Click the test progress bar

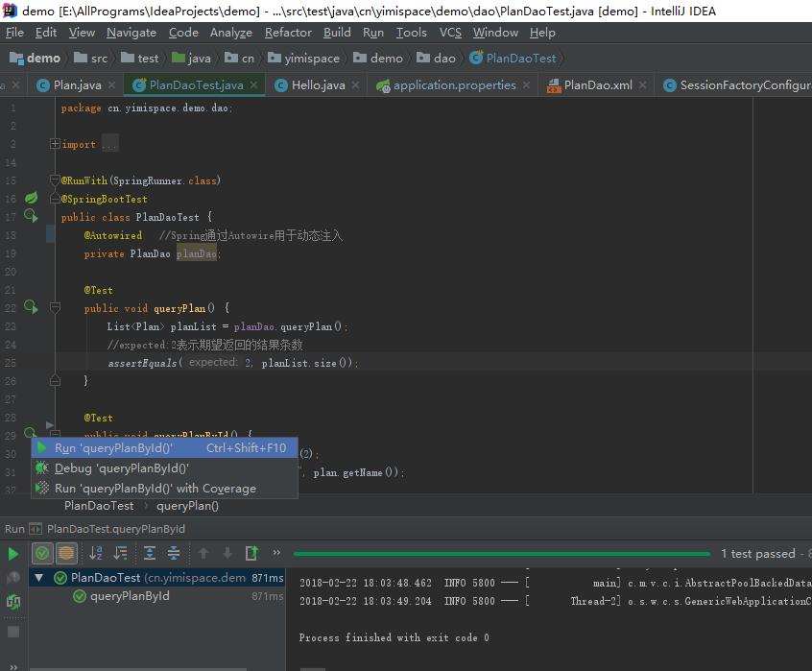(x=501, y=554)
